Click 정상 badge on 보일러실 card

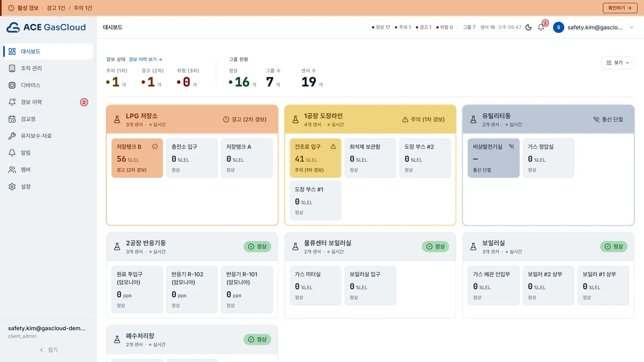pyautogui.click(x=614, y=247)
